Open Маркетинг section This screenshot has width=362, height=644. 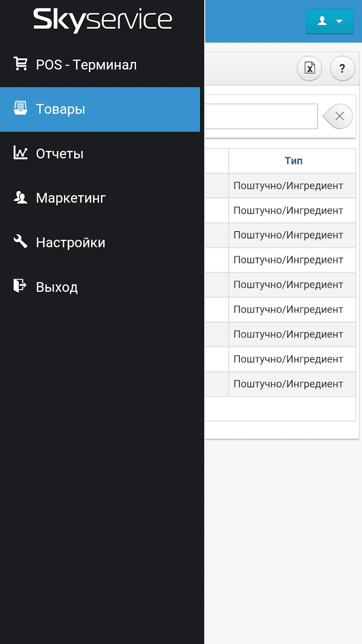[71, 198]
